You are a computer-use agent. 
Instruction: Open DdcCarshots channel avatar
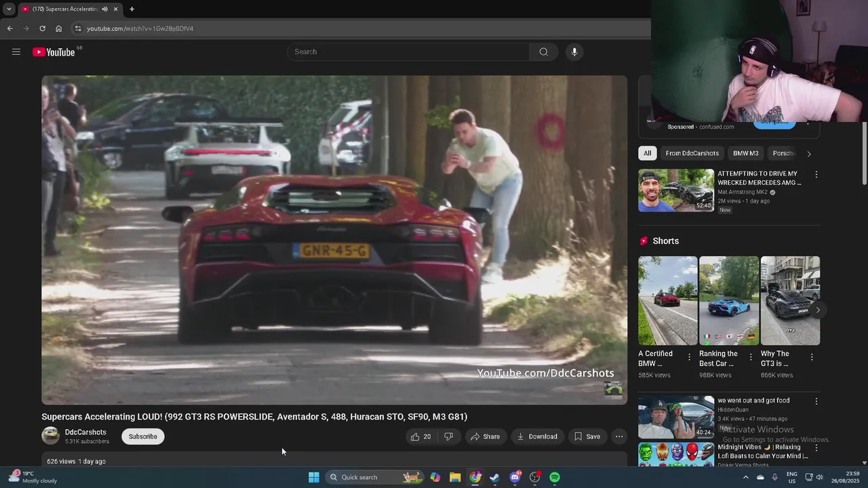51,436
